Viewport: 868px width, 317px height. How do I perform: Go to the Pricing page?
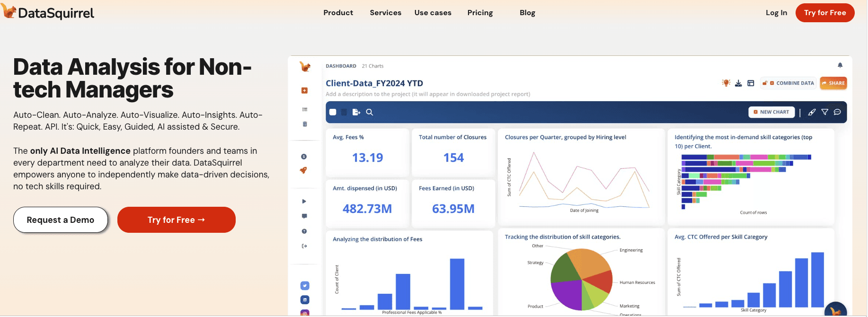pyautogui.click(x=480, y=13)
